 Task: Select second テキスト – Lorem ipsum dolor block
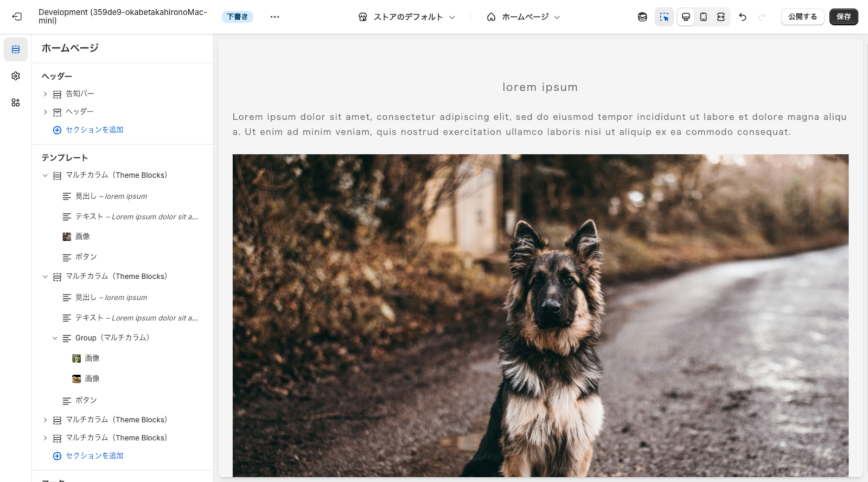click(x=136, y=318)
